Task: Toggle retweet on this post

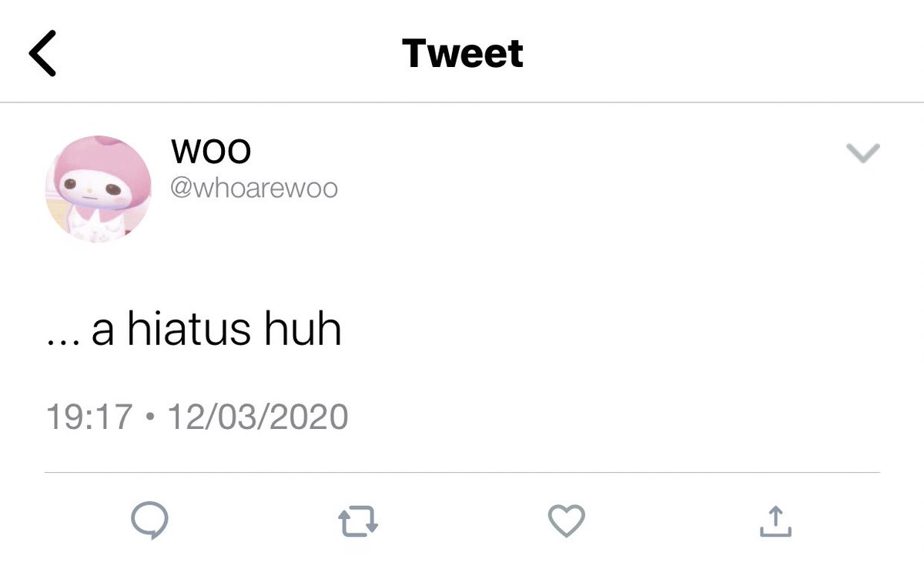Action: point(359,521)
